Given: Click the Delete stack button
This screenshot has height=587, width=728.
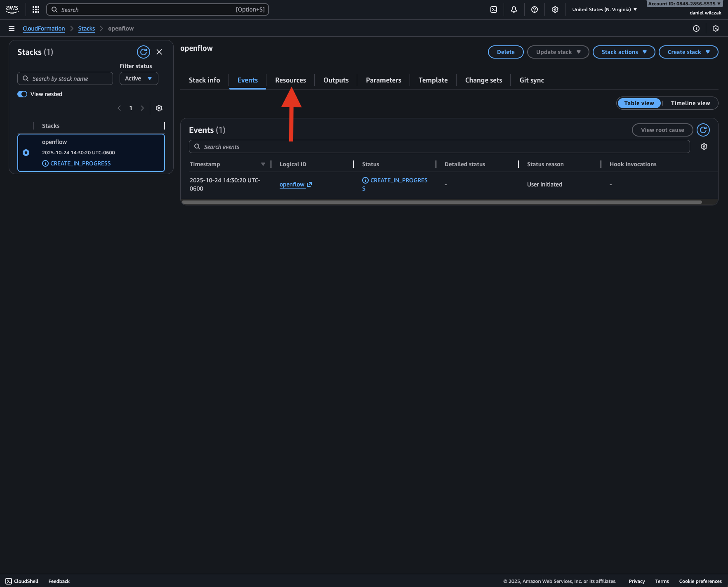Looking at the screenshot, I should (506, 52).
